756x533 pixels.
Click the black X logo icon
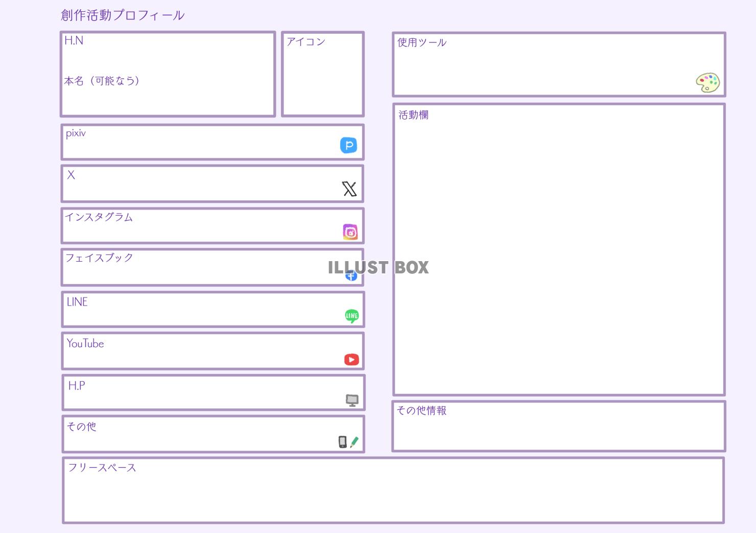click(x=349, y=189)
